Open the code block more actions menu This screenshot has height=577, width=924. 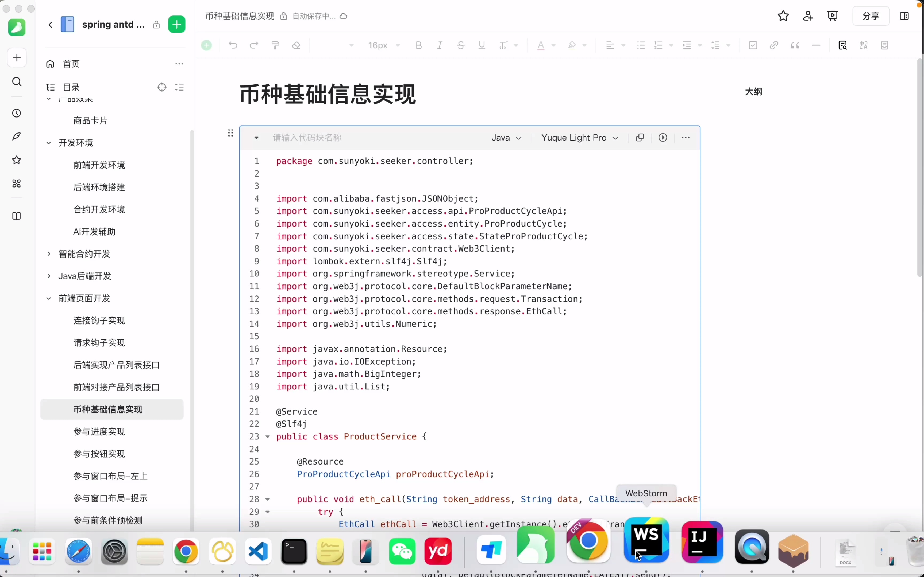click(x=686, y=137)
